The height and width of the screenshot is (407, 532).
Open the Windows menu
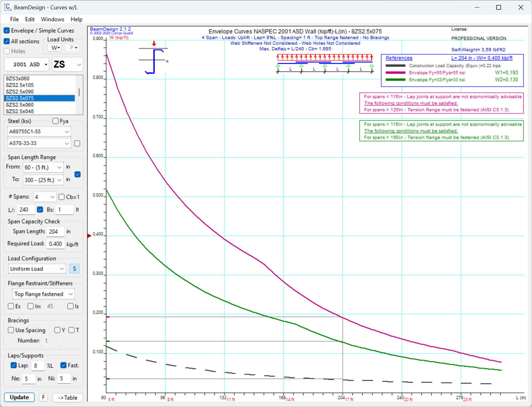(x=53, y=19)
